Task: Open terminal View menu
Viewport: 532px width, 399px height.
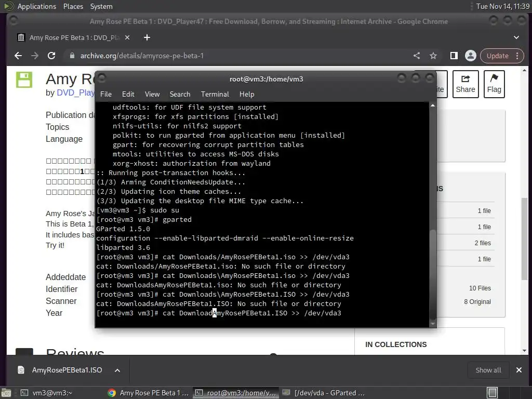Action: (x=152, y=94)
